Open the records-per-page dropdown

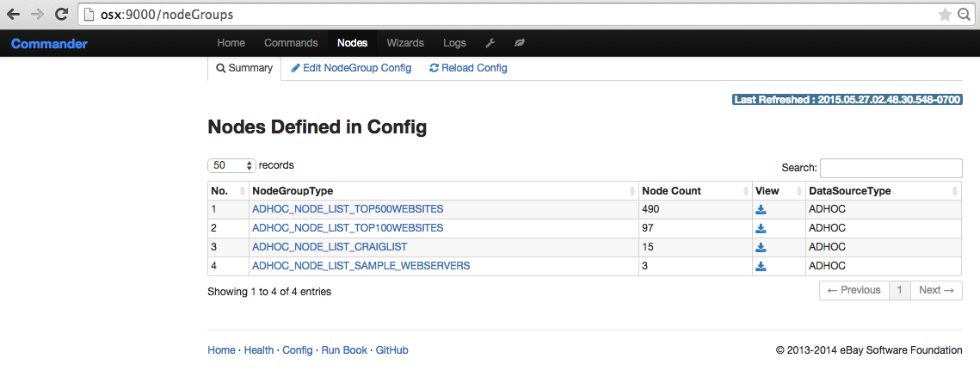point(232,165)
